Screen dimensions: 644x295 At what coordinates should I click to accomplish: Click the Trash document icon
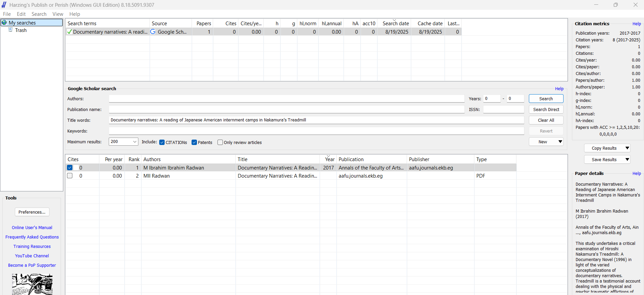10,30
